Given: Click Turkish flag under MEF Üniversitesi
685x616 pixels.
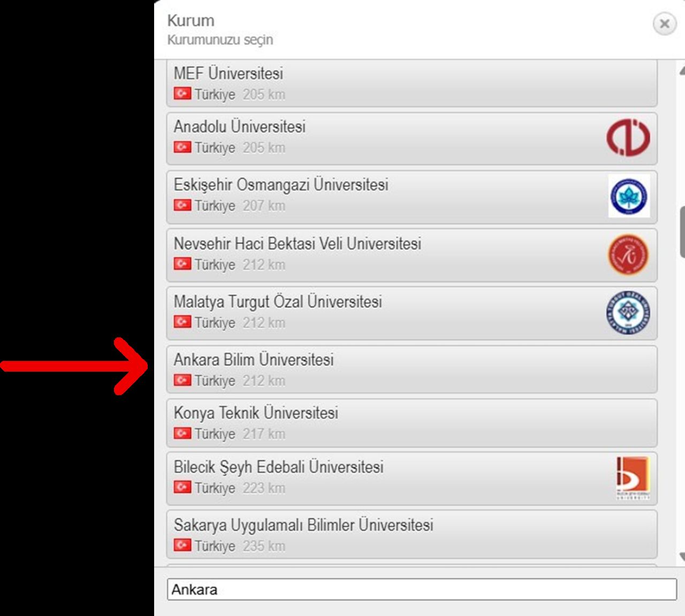Looking at the screenshot, I should [x=182, y=94].
